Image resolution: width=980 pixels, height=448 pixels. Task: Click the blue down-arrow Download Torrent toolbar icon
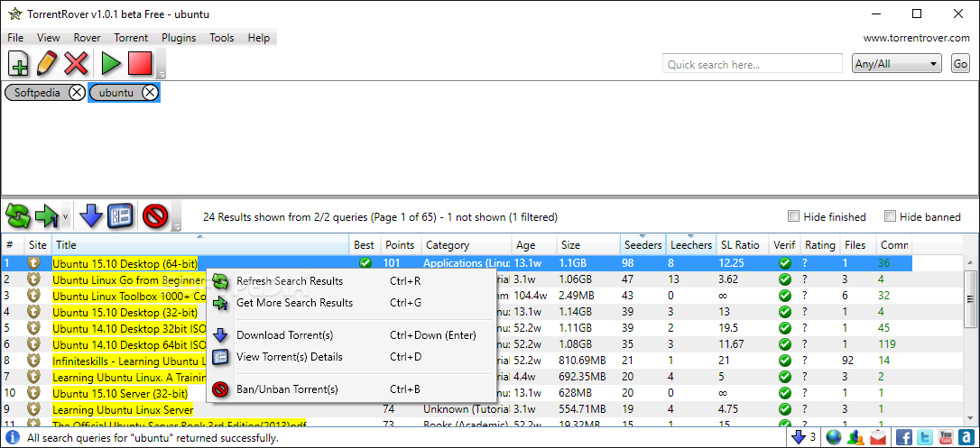[91, 216]
